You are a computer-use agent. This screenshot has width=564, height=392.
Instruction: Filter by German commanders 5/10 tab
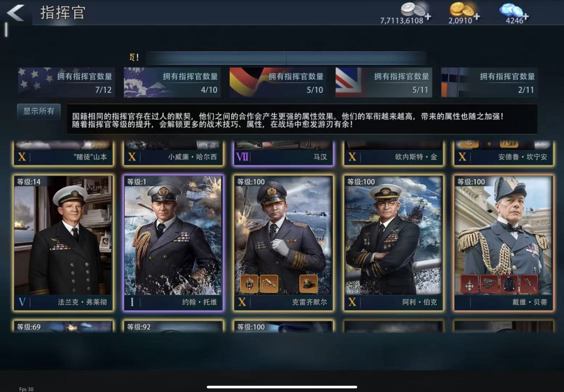click(278, 82)
